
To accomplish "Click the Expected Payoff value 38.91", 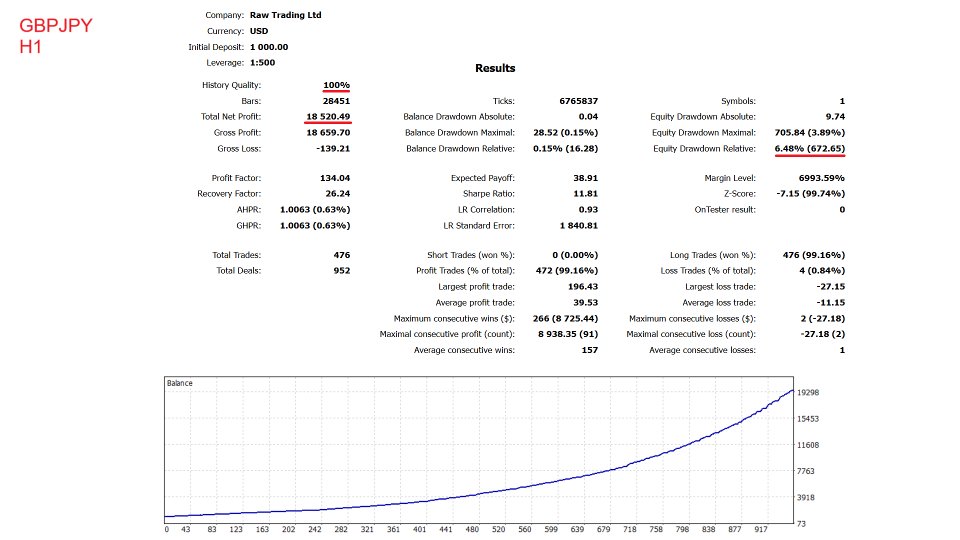I will (x=586, y=178).
